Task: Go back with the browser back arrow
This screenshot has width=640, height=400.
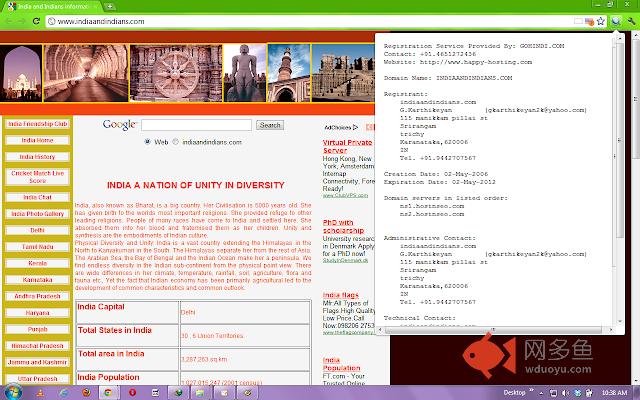Action: [x=9, y=21]
